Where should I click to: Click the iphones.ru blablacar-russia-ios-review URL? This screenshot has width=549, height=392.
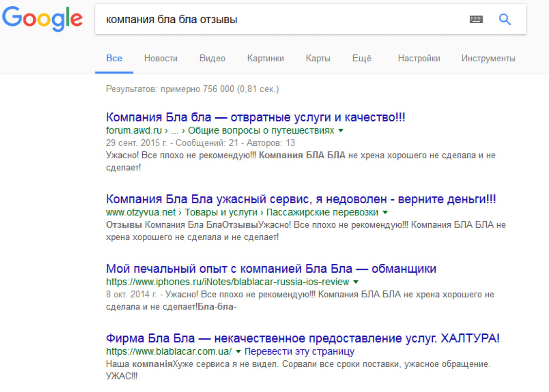click(227, 282)
